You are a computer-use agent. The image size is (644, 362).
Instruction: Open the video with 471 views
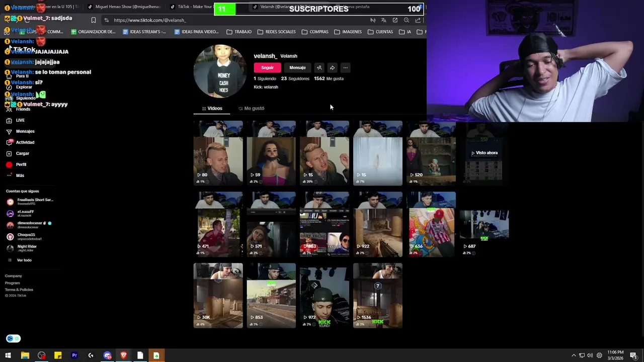tap(218, 224)
